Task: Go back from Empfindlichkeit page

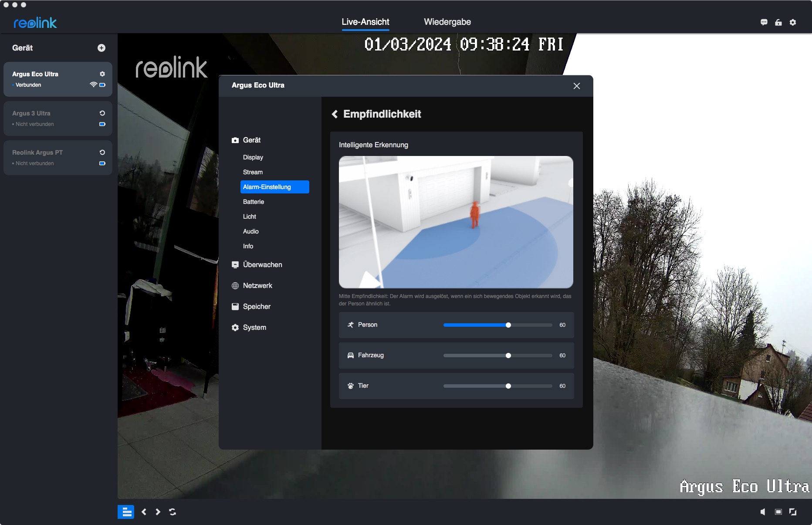Action: [335, 114]
